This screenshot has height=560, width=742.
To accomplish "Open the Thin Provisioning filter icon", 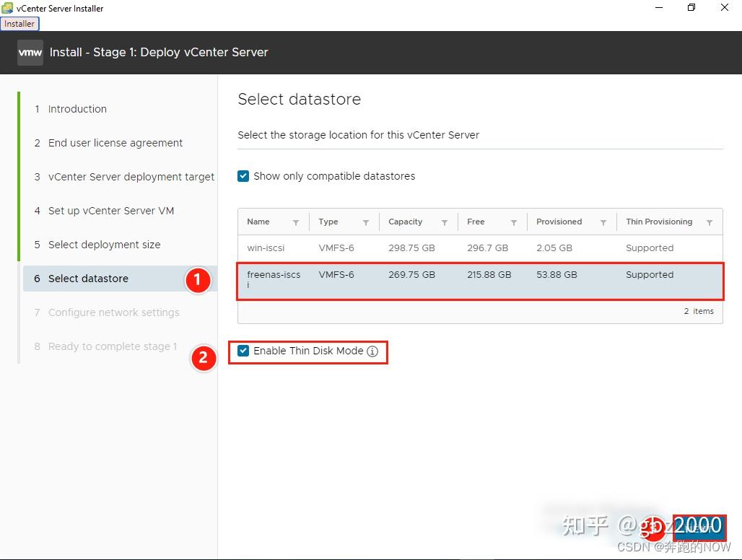I will click(x=710, y=222).
